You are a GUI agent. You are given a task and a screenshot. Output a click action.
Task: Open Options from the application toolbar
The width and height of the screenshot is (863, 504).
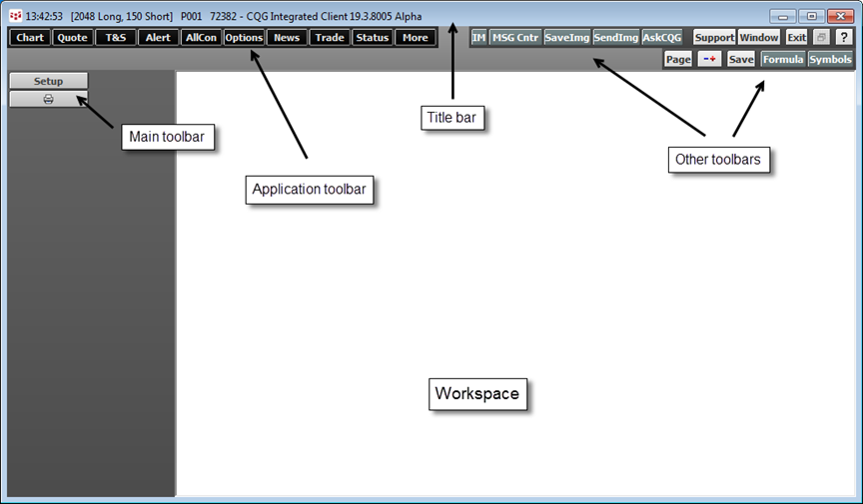[244, 37]
